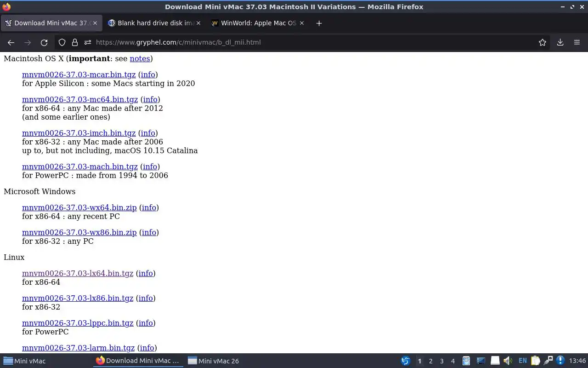This screenshot has height=368, width=588.
Task: Open info for the lx86 Linux build
Action: pyautogui.click(x=146, y=298)
